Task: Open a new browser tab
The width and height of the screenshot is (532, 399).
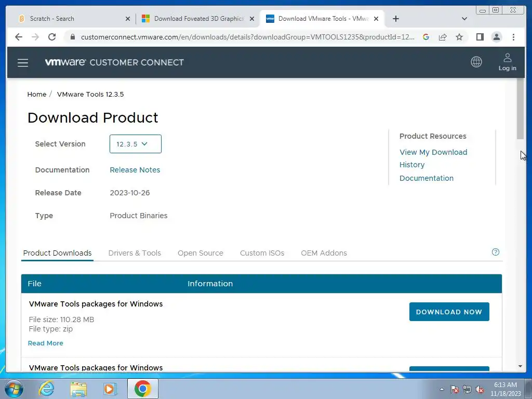Action: [395, 19]
